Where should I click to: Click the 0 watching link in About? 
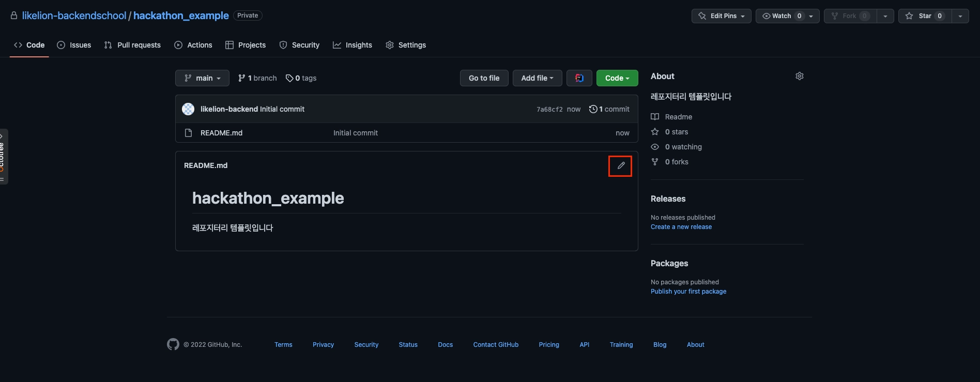click(676, 147)
